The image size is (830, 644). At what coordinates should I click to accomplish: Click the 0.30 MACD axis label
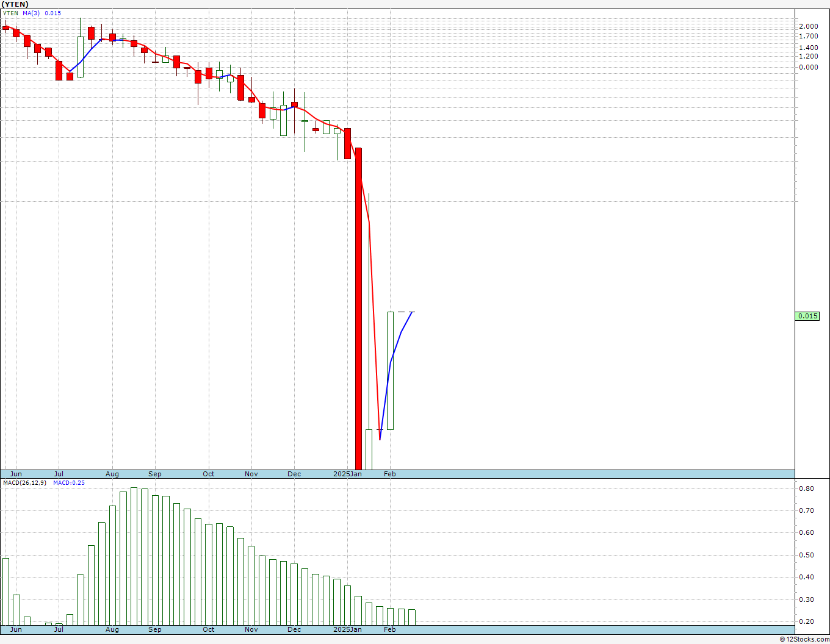click(x=806, y=599)
